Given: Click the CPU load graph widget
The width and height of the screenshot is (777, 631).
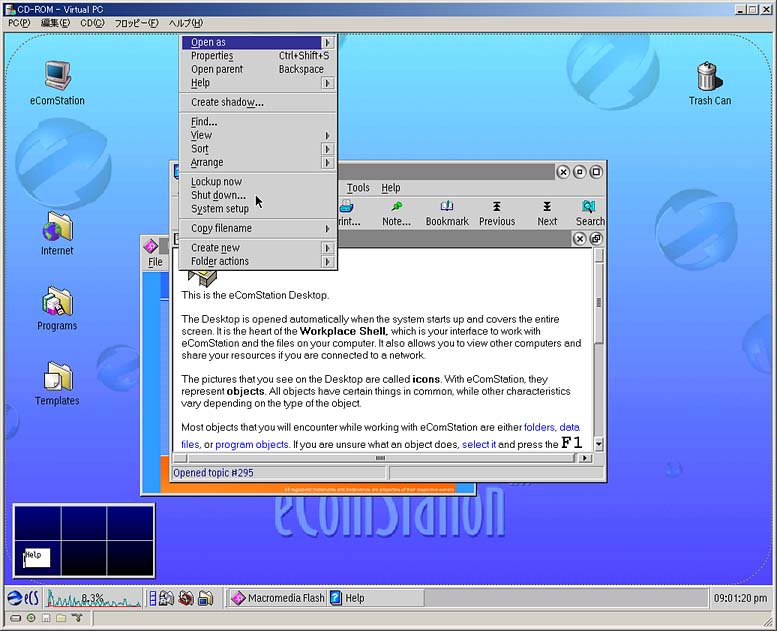Looking at the screenshot, I should click(94, 598).
